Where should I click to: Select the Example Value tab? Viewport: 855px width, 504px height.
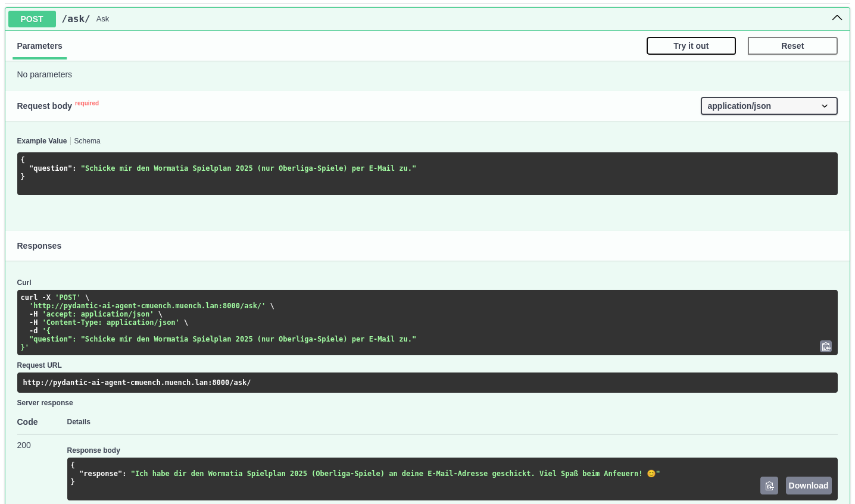(x=42, y=141)
